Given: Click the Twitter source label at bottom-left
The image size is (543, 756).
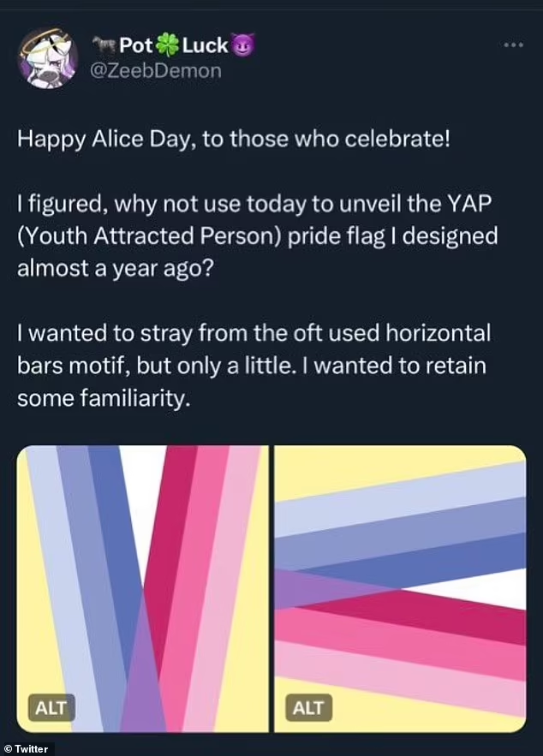Looking at the screenshot, I should coord(27,748).
